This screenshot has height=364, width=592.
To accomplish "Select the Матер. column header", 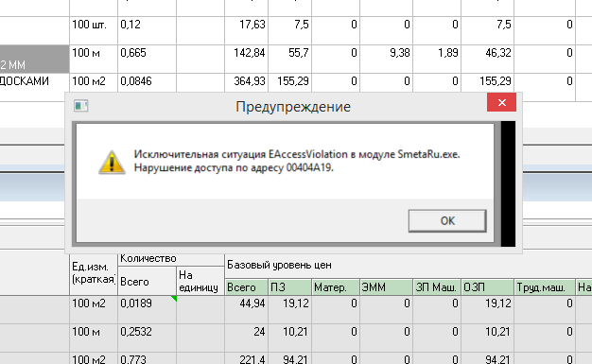I will 336,287.
